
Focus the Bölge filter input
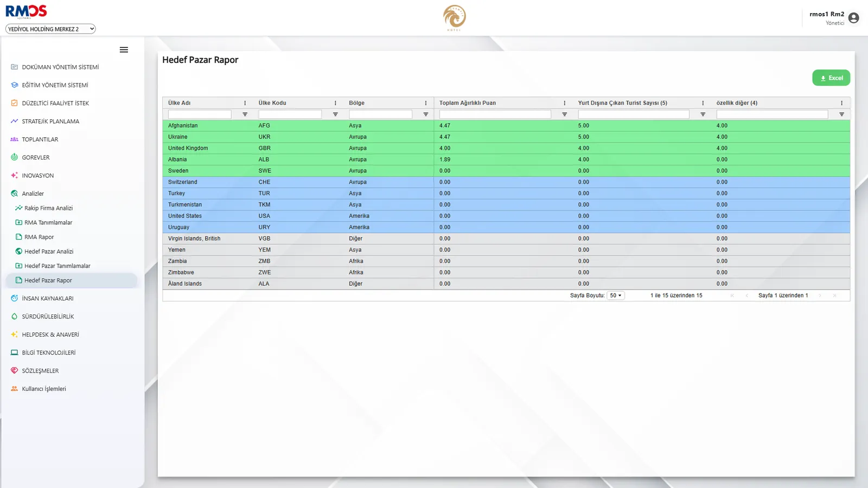coord(380,114)
